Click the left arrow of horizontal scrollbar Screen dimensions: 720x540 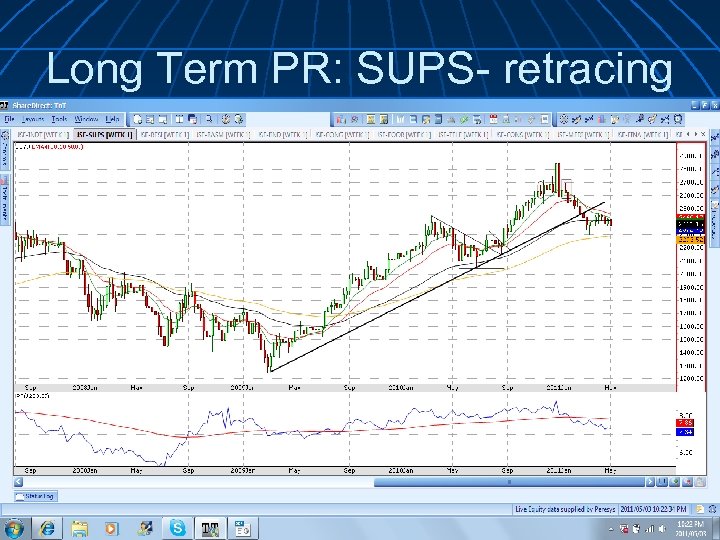click(18, 482)
